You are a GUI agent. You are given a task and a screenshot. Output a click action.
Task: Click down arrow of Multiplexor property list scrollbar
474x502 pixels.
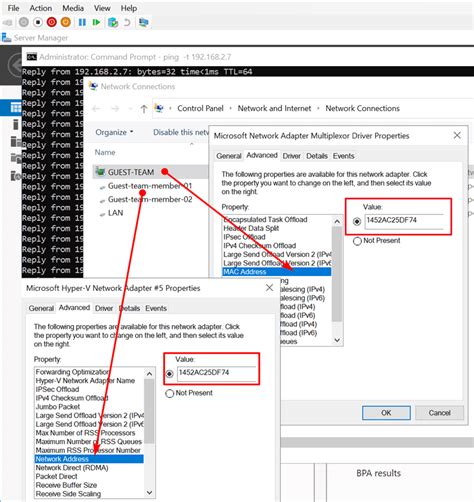[x=337, y=340]
